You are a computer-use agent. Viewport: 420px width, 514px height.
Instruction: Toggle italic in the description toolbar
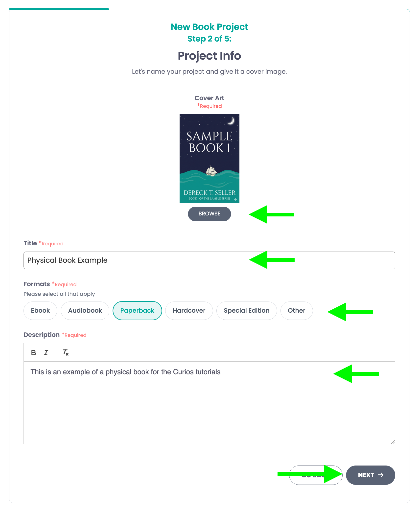46,352
